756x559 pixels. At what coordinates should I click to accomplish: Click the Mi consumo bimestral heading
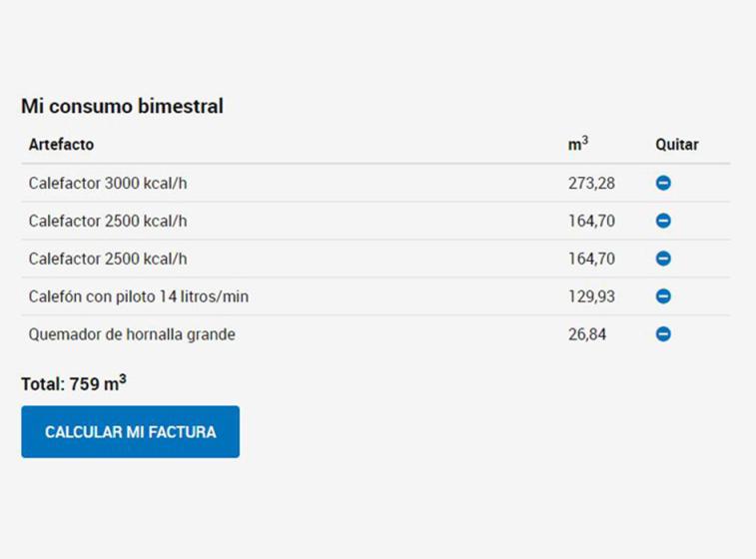[122, 106]
